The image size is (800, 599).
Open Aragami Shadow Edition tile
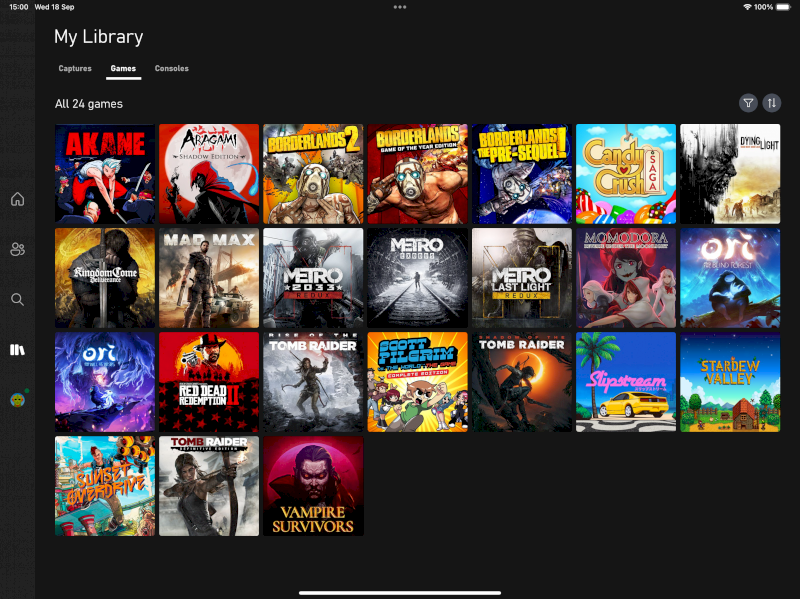click(x=209, y=174)
